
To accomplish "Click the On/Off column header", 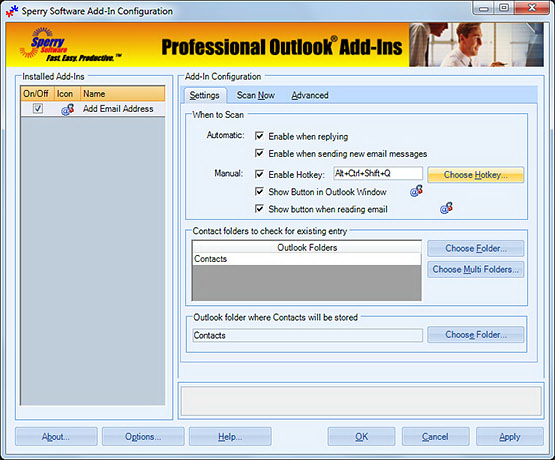I will [37, 94].
